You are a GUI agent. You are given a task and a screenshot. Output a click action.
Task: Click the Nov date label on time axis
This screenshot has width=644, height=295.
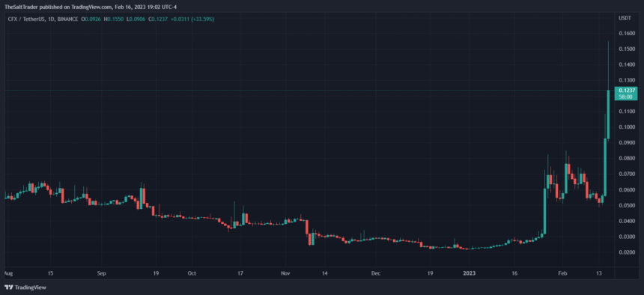[286, 273]
